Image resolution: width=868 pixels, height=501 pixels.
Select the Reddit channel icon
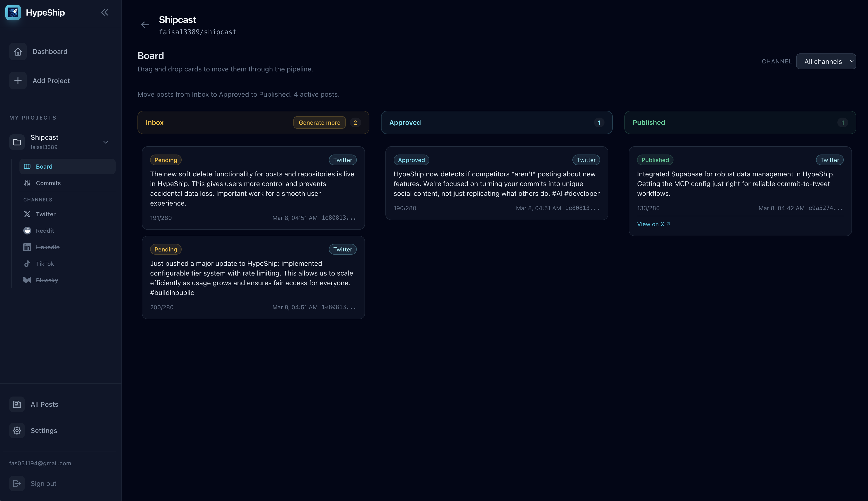27,230
